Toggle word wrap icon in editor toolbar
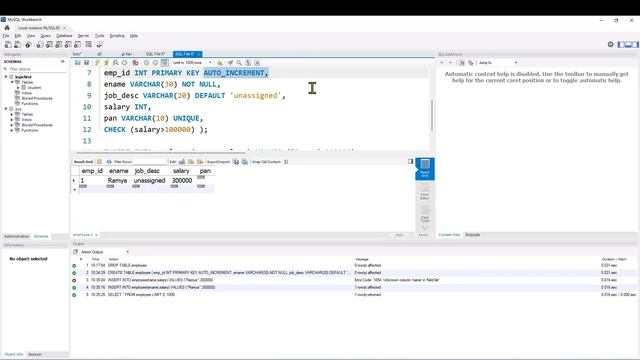The image size is (640, 360). point(257,62)
